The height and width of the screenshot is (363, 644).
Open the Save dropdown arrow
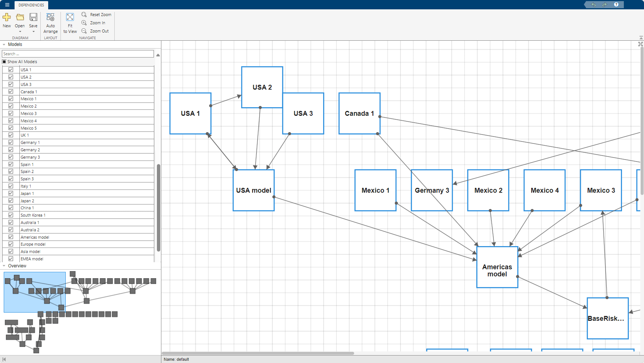[33, 32]
